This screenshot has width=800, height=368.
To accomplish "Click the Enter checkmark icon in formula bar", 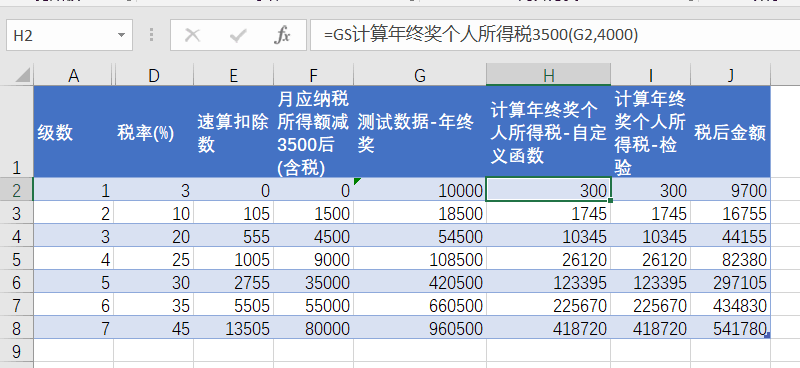I will 238,35.
